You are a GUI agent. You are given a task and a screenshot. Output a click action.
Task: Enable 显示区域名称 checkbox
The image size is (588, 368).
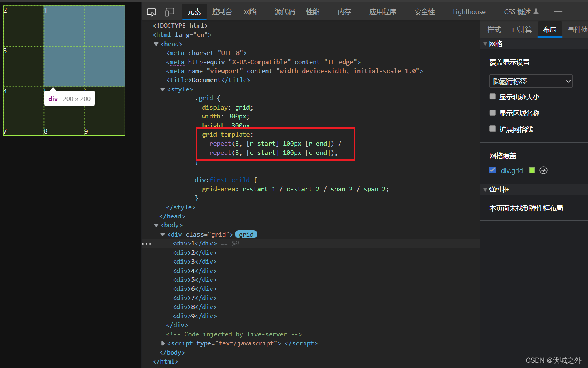pos(492,113)
